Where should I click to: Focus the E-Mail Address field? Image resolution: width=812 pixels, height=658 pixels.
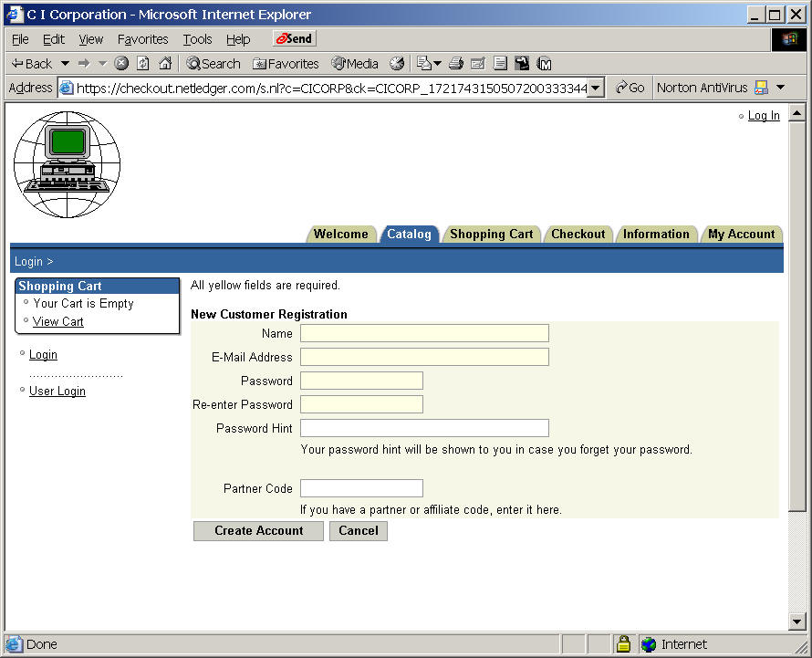click(424, 357)
